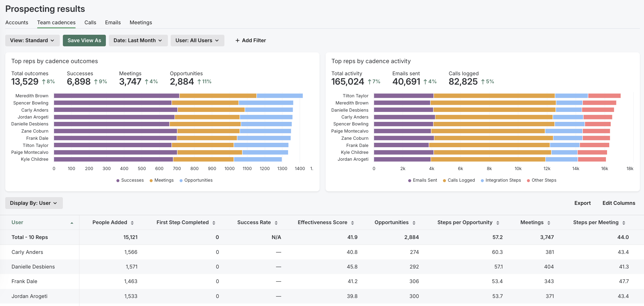
Task: Switch to the Calls tab
Action: (90, 22)
